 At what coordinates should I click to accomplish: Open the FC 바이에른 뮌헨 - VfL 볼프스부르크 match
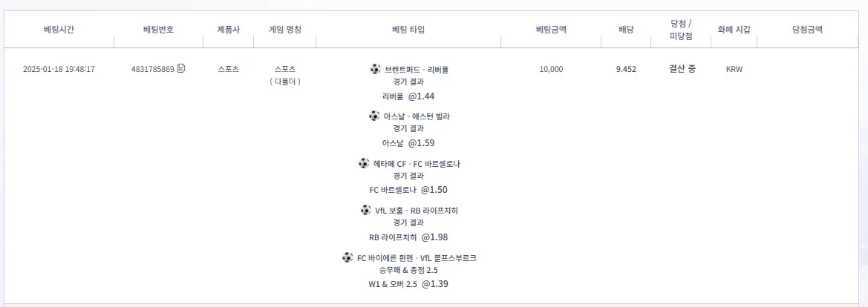tap(417, 257)
